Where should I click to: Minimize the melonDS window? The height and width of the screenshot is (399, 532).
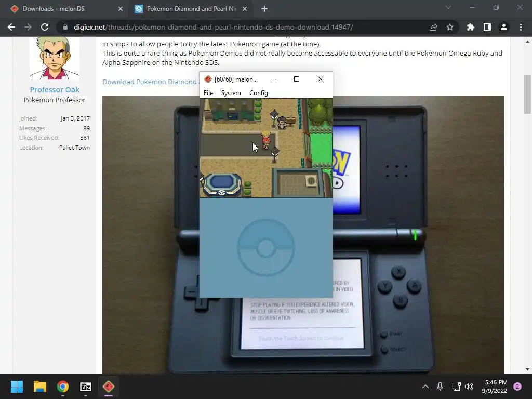pos(273,79)
